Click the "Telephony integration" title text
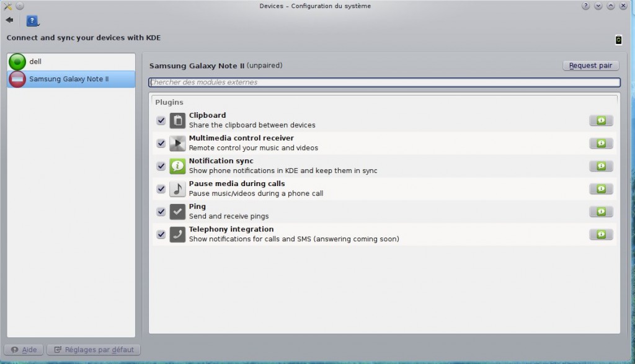The image size is (635, 364). tap(231, 229)
